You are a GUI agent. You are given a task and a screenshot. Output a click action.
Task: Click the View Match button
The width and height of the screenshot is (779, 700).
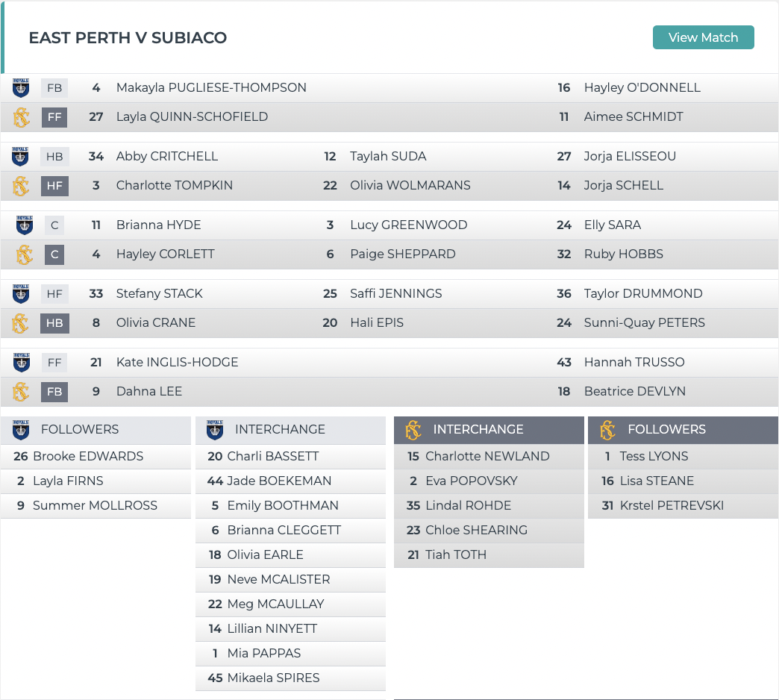[x=703, y=37]
